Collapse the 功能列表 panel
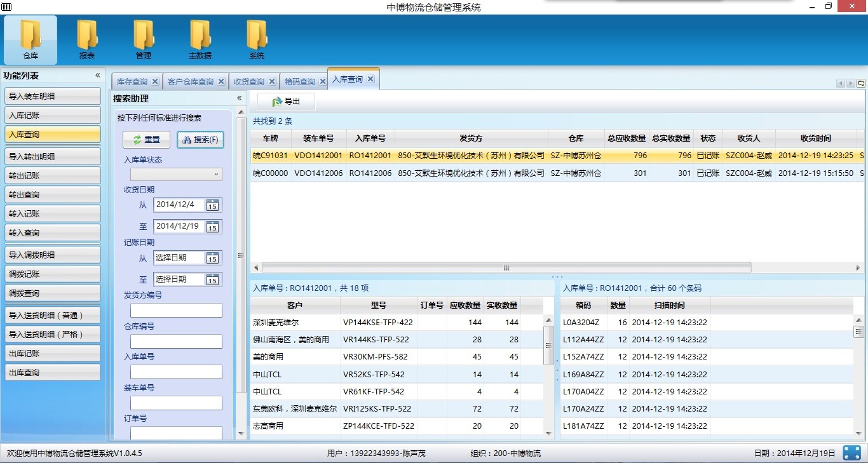This screenshot has width=868, height=463. (x=98, y=76)
